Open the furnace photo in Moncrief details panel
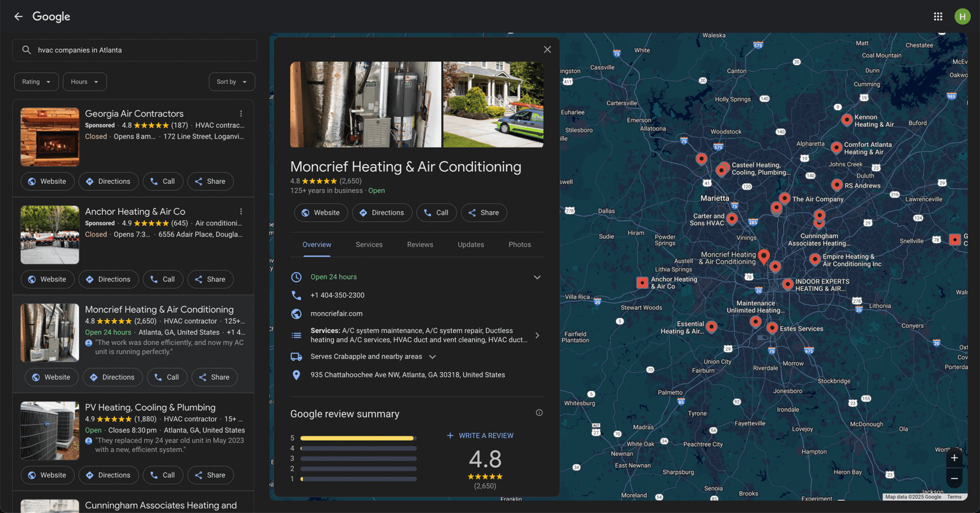The image size is (980, 513). tap(366, 105)
